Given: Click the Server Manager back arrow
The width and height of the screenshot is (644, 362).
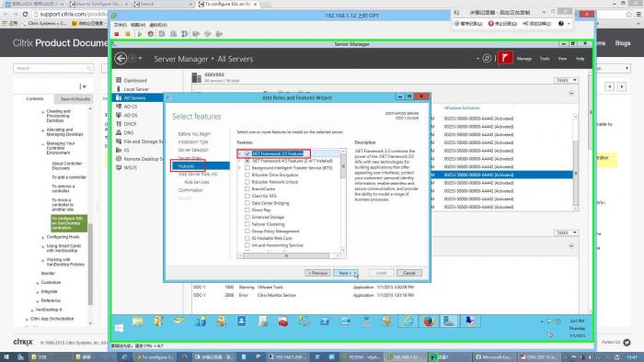Looking at the screenshot, I should pyautogui.click(x=121, y=59).
